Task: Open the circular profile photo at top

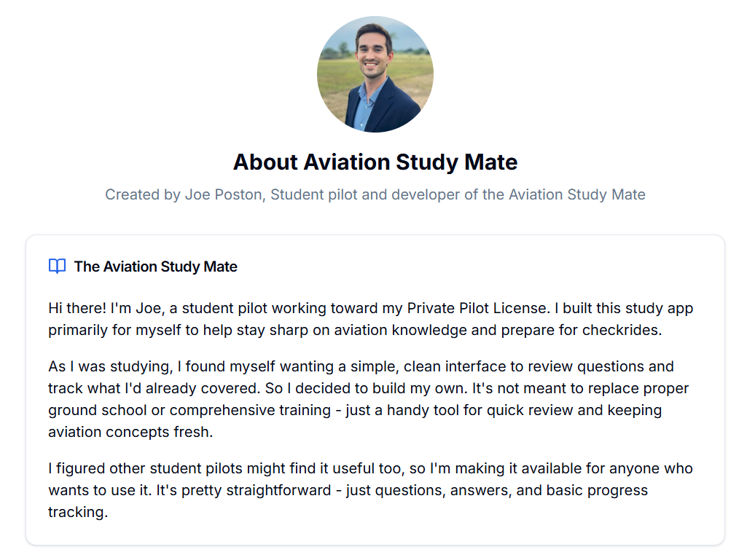Action: pos(375,74)
